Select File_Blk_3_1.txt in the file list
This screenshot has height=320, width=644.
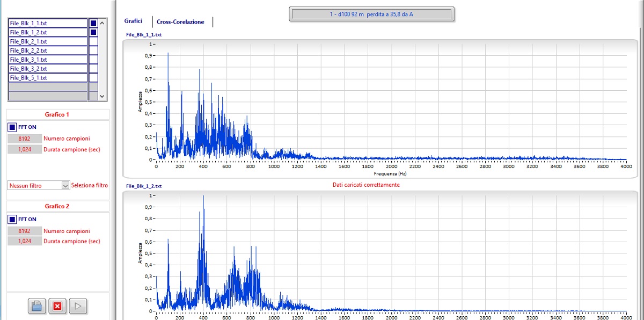coord(48,60)
